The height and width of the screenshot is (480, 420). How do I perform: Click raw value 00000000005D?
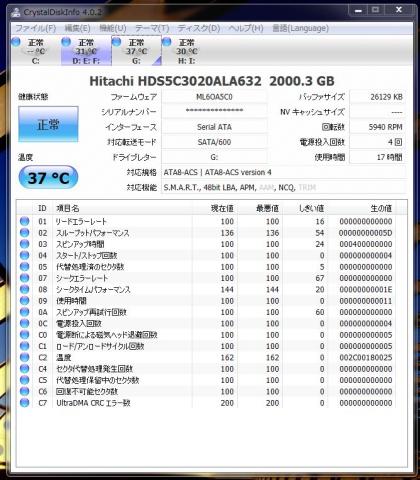coord(365,233)
